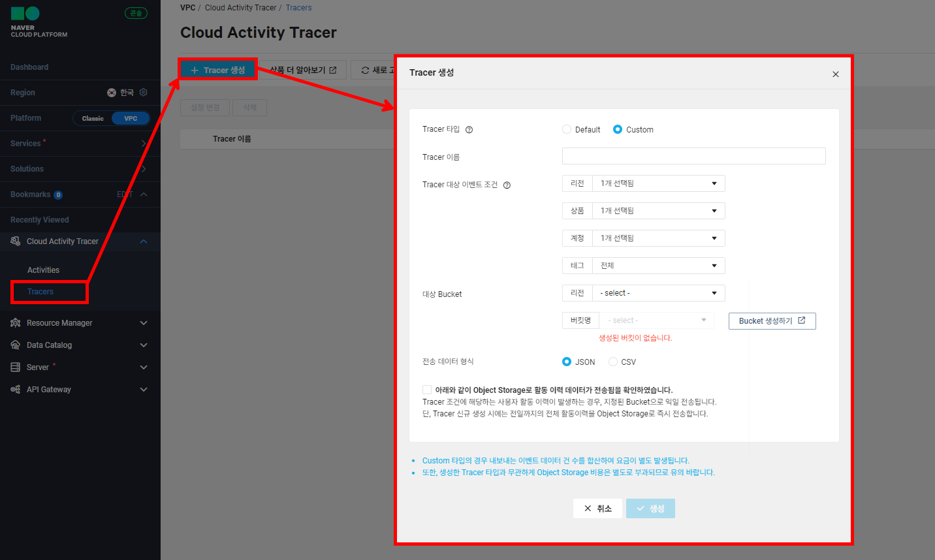Switch platform to VPC
Viewport: 935px width, 560px height.
pyautogui.click(x=131, y=119)
